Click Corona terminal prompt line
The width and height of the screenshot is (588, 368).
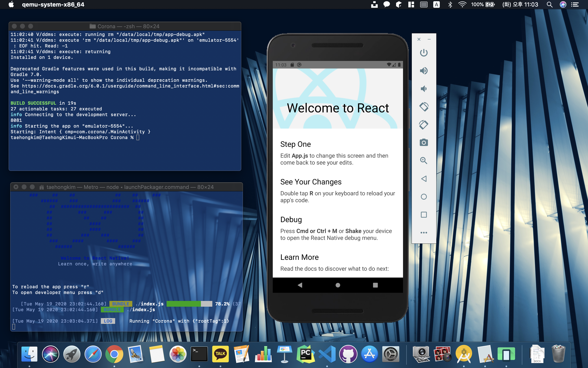[x=75, y=138]
